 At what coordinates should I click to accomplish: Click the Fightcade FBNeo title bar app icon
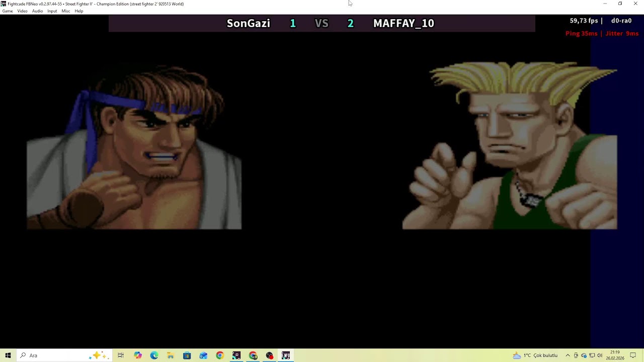(4, 4)
